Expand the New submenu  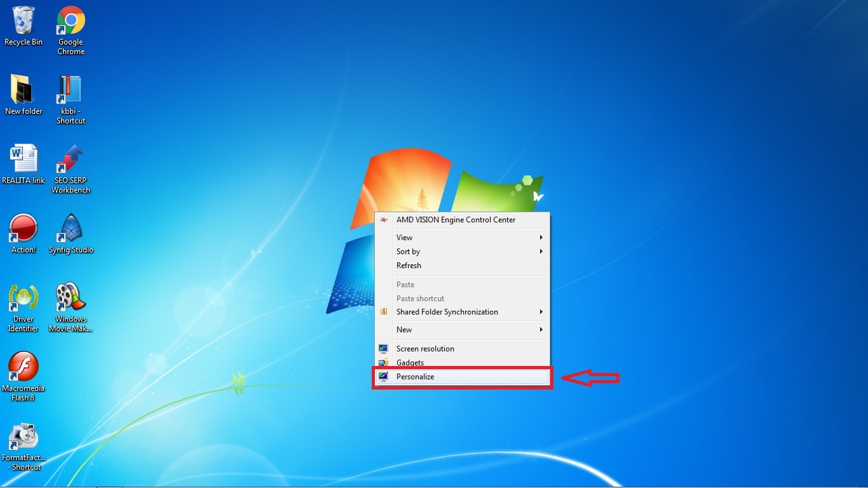(x=462, y=330)
